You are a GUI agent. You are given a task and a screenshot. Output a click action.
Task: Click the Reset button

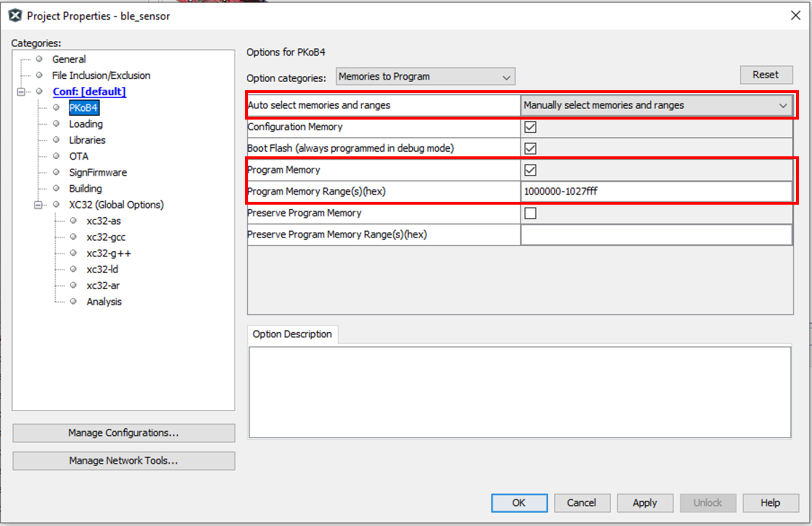[x=766, y=75]
